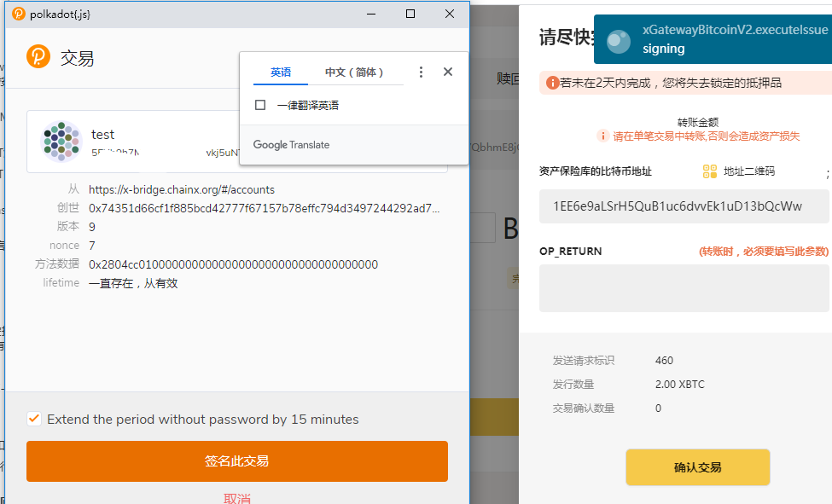This screenshot has height=504, width=832.
Task: Click the test account identicon
Action: tap(61, 141)
